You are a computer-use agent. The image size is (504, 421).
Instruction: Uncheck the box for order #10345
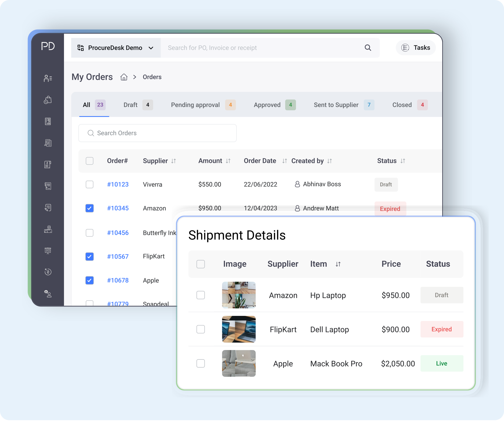click(x=90, y=208)
